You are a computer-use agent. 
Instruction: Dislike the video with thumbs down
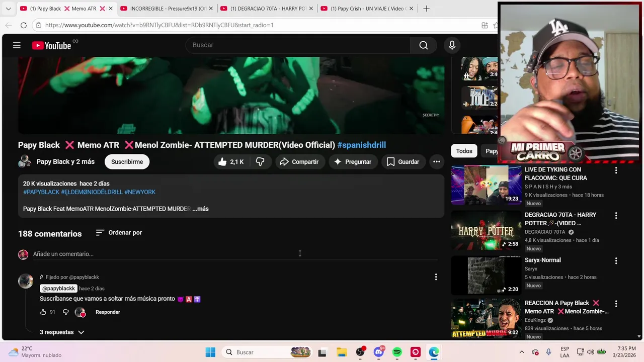(x=260, y=162)
